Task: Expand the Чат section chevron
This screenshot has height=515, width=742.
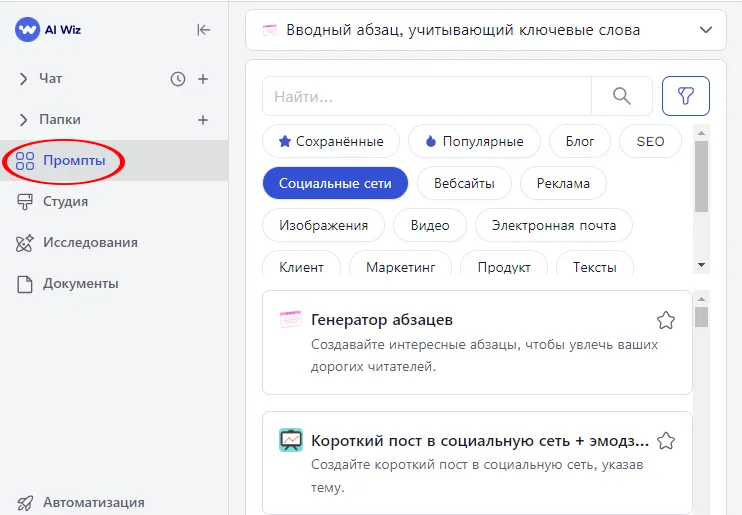Action: tap(23, 79)
